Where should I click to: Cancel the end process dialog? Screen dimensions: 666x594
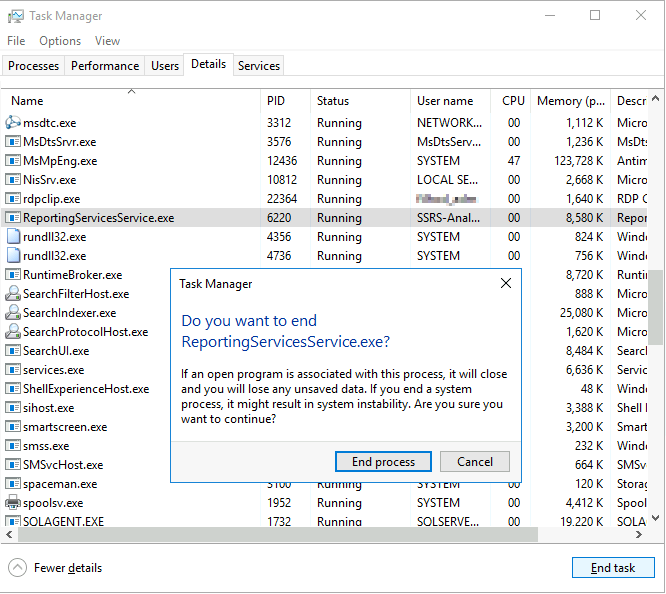[474, 461]
